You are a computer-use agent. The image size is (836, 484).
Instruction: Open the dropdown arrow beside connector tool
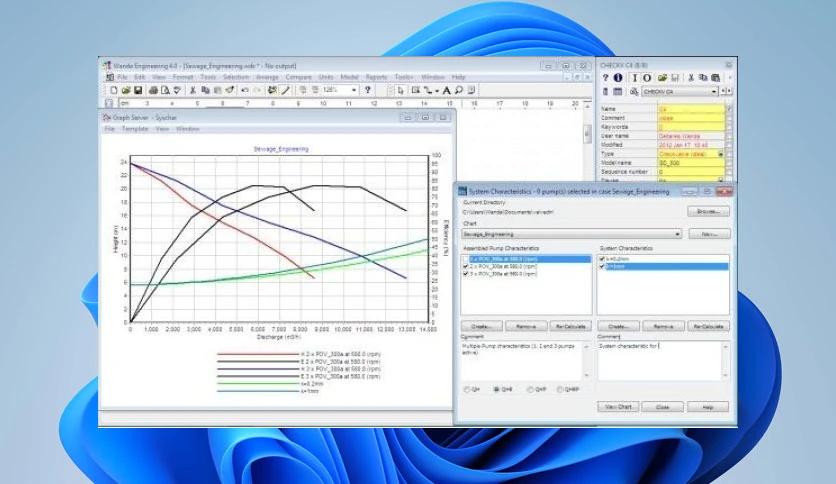pos(437,91)
